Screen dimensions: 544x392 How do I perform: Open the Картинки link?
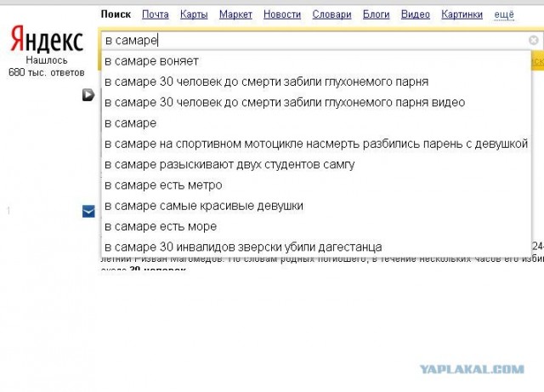[462, 14]
